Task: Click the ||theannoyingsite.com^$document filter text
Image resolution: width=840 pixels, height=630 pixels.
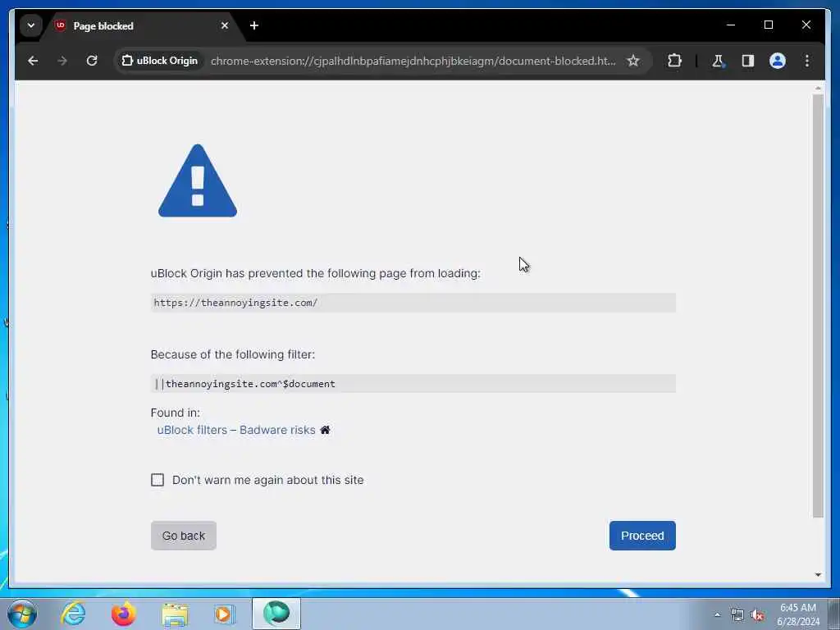Action: [x=244, y=384]
